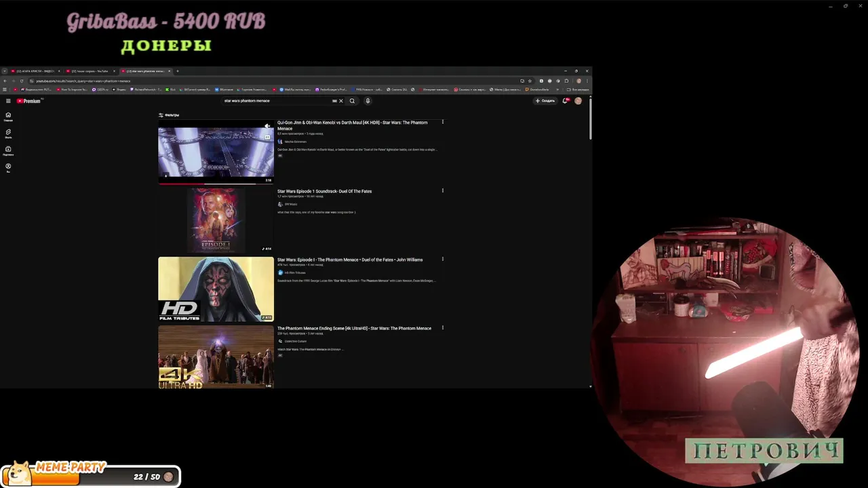Click the browser address bar URL
Viewport: 868px width, 488px height.
pyautogui.click(x=83, y=81)
